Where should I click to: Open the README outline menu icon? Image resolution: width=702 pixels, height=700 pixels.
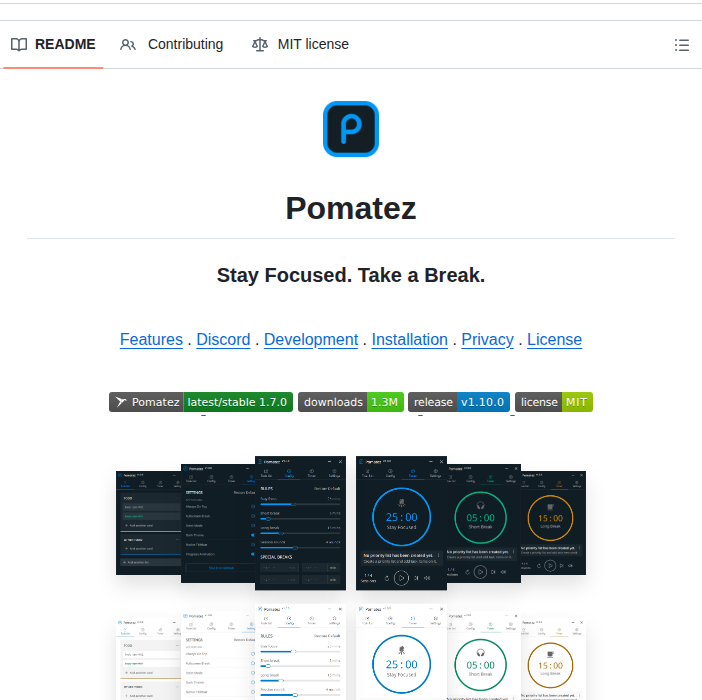click(x=681, y=45)
